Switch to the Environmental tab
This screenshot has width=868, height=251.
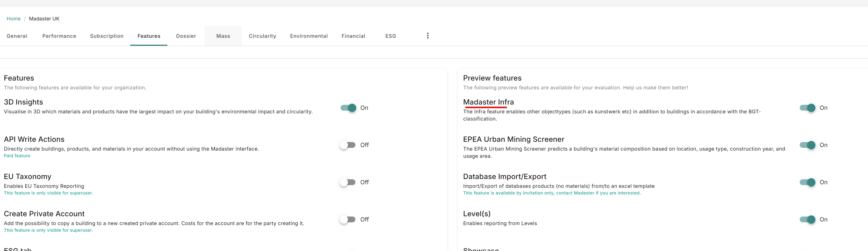click(x=309, y=36)
